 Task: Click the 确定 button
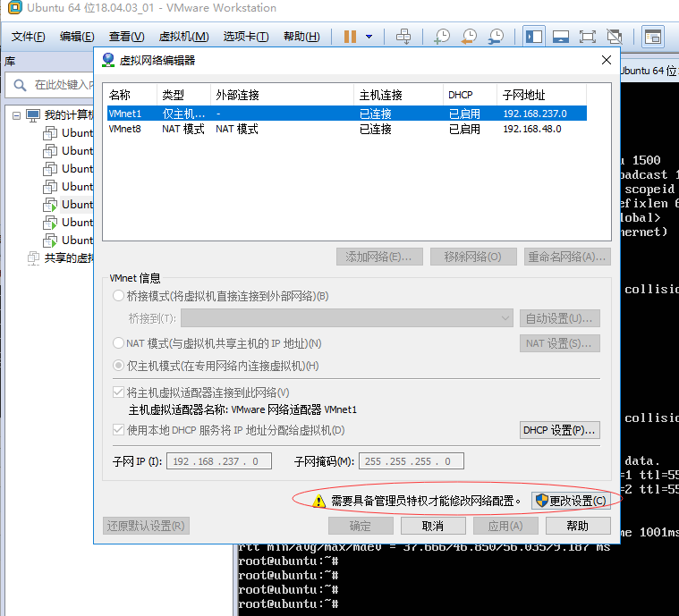click(x=361, y=526)
